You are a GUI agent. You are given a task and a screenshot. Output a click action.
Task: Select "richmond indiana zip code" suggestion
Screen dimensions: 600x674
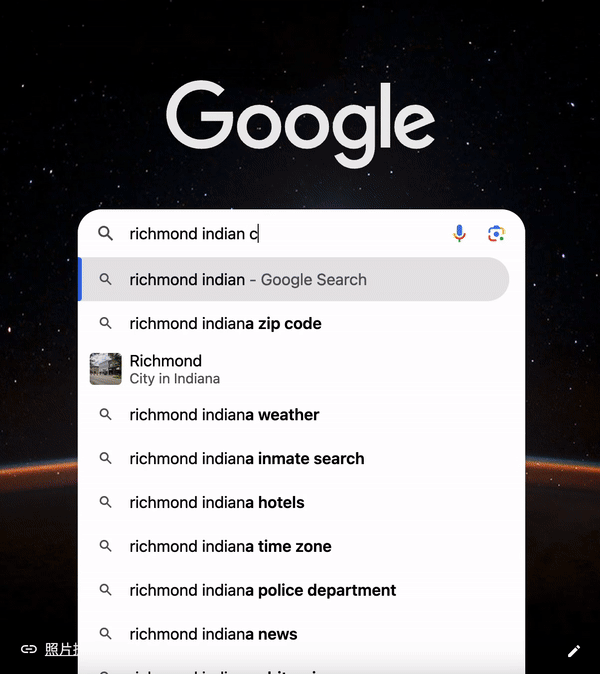(225, 323)
